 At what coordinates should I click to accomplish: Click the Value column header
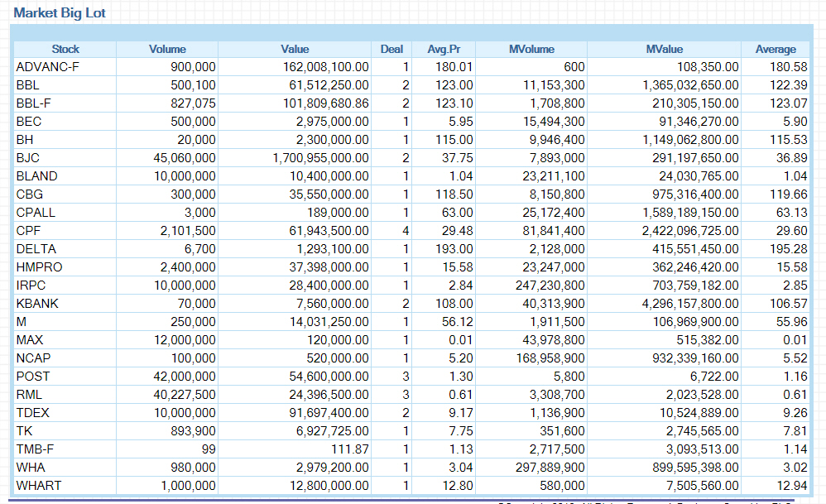pyautogui.click(x=295, y=49)
